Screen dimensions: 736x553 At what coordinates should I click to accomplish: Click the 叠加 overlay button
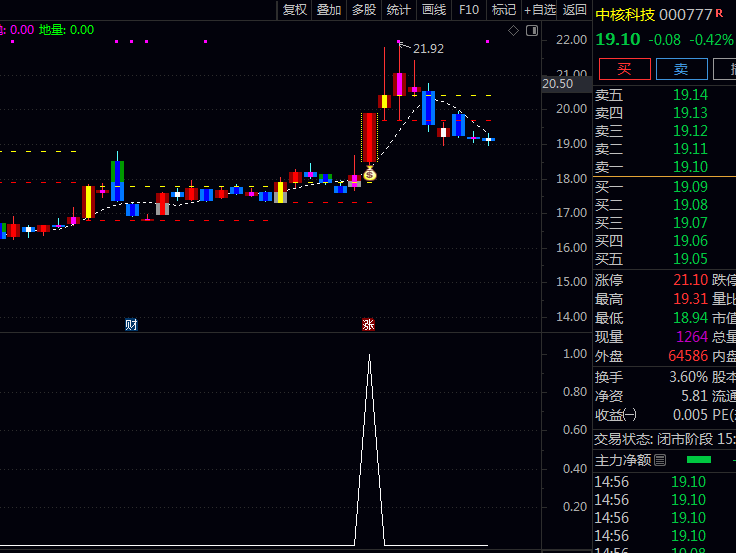point(329,10)
